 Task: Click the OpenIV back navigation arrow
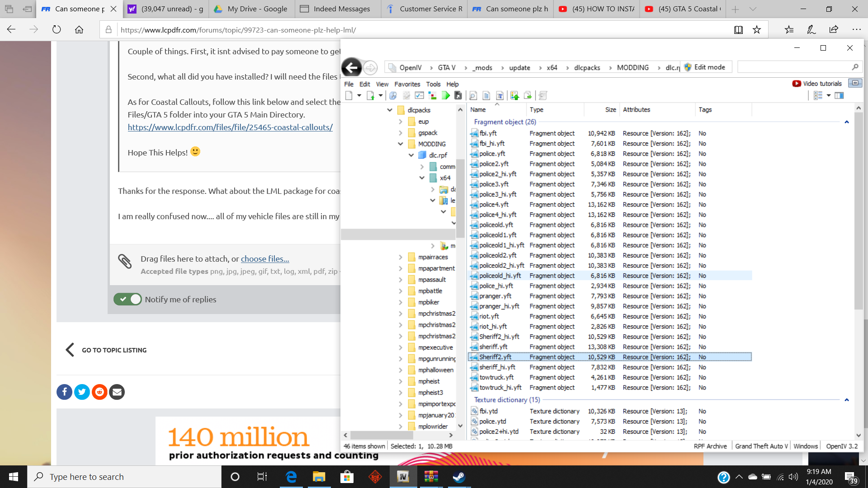pos(351,68)
